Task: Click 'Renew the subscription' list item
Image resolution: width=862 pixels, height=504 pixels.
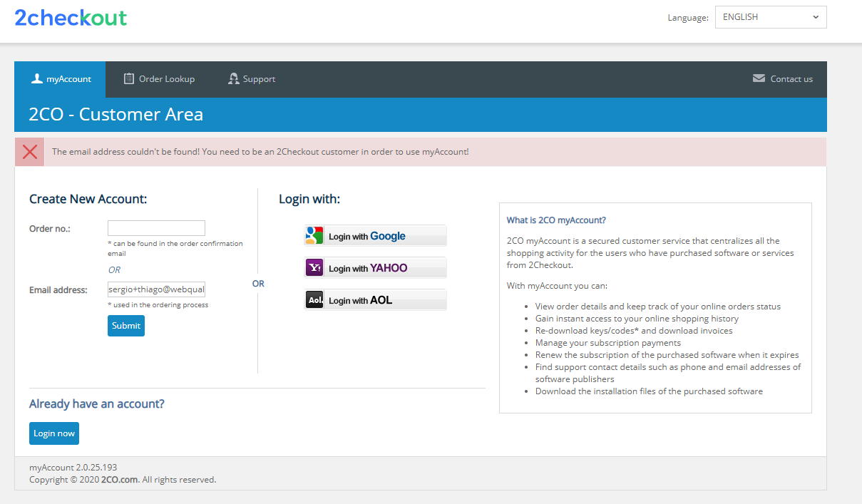Action: pos(667,355)
